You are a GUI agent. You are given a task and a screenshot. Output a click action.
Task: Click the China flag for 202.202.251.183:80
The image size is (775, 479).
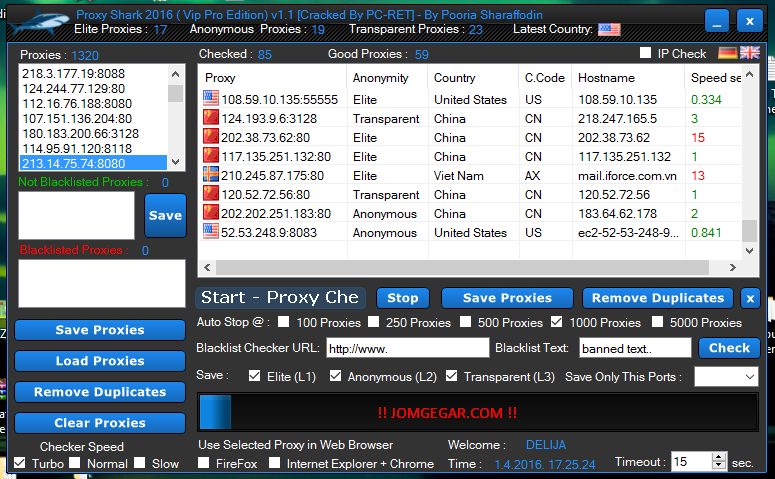[x=211, y=212]
